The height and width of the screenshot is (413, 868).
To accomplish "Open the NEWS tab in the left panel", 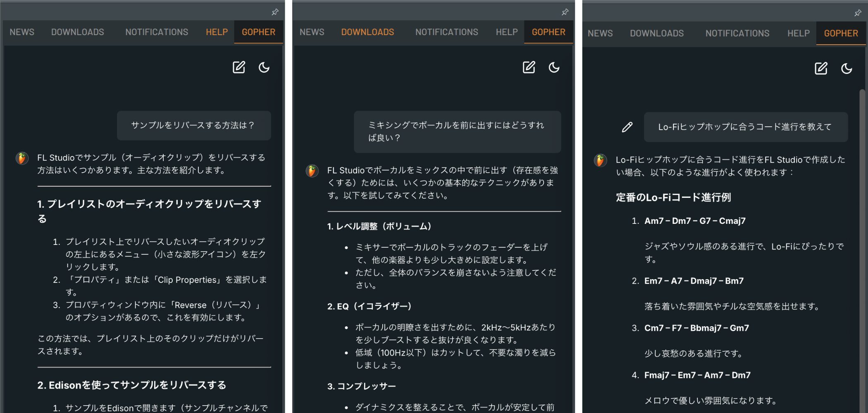I will click(22, 32).
